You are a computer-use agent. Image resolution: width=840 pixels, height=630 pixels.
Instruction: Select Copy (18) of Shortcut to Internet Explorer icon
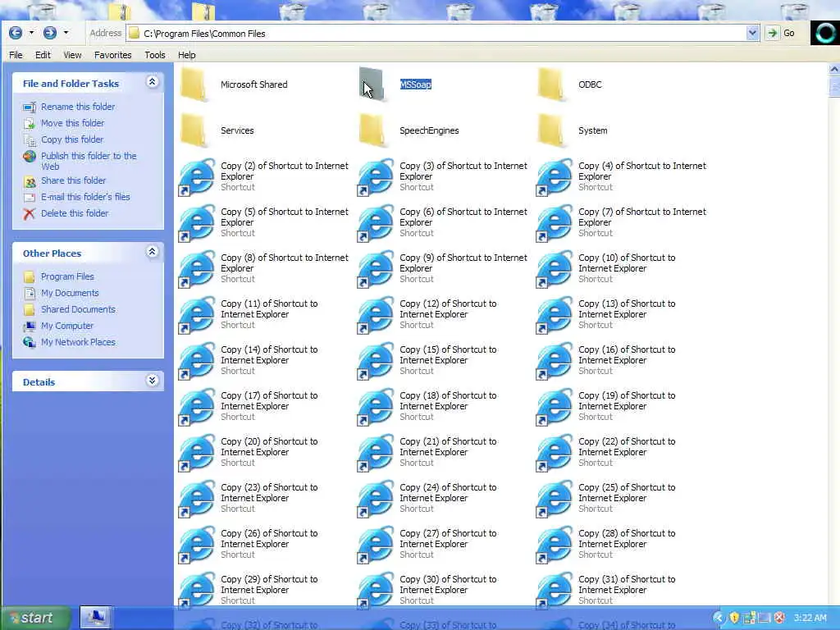(376, 407)
